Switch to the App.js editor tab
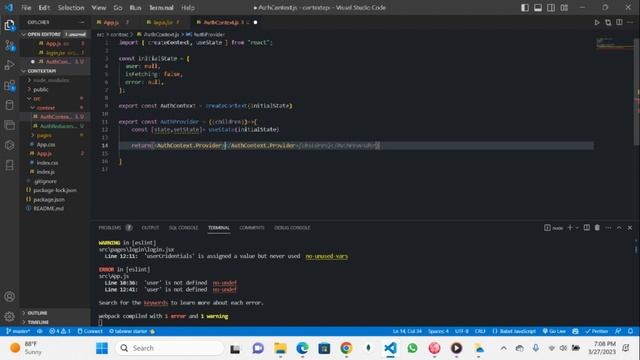Viewport: 640px width, 360px height. [111, 22]
